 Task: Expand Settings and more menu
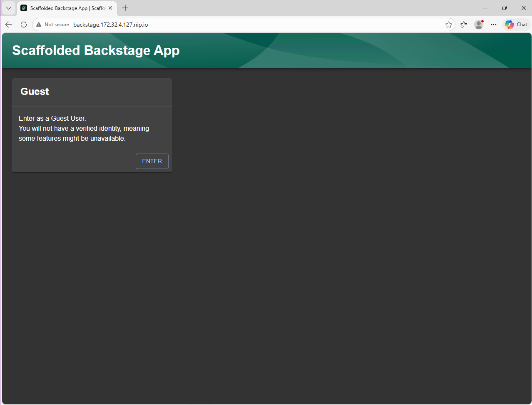pyautogui.click(x=494, y=25)
